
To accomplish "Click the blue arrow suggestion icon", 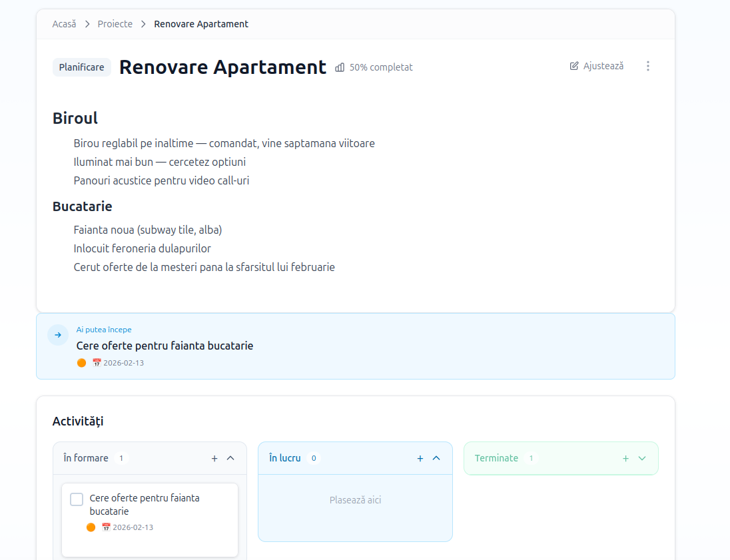I will pos(58,335).
